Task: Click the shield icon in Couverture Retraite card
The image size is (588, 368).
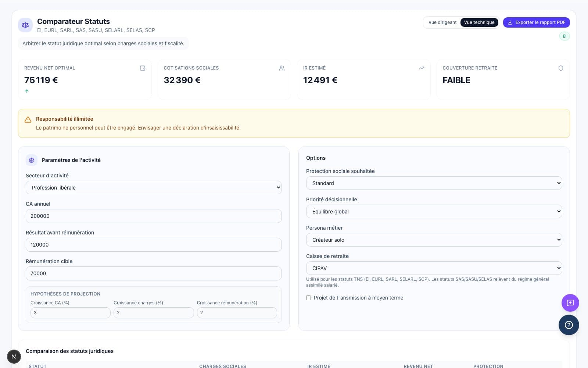Action: point(560,68)
